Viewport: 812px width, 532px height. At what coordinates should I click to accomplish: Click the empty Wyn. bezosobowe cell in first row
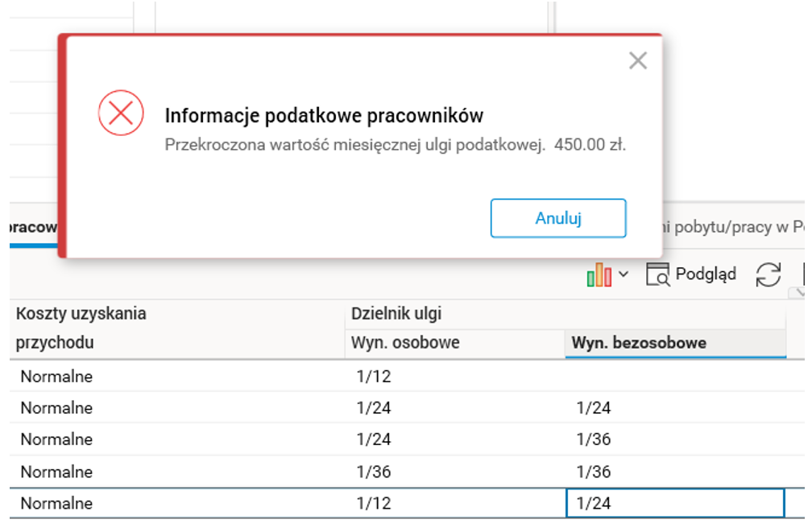tap(675, 377)
